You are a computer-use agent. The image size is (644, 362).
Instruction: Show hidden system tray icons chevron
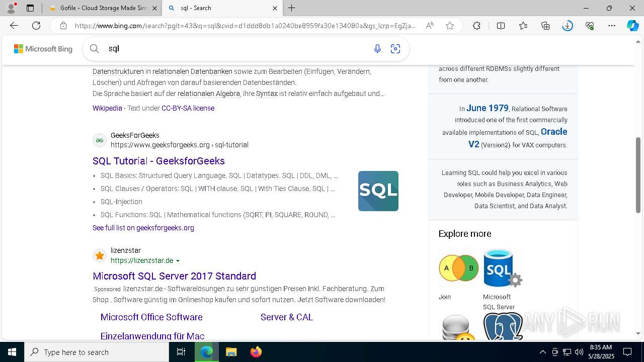(x=542, y=352)
